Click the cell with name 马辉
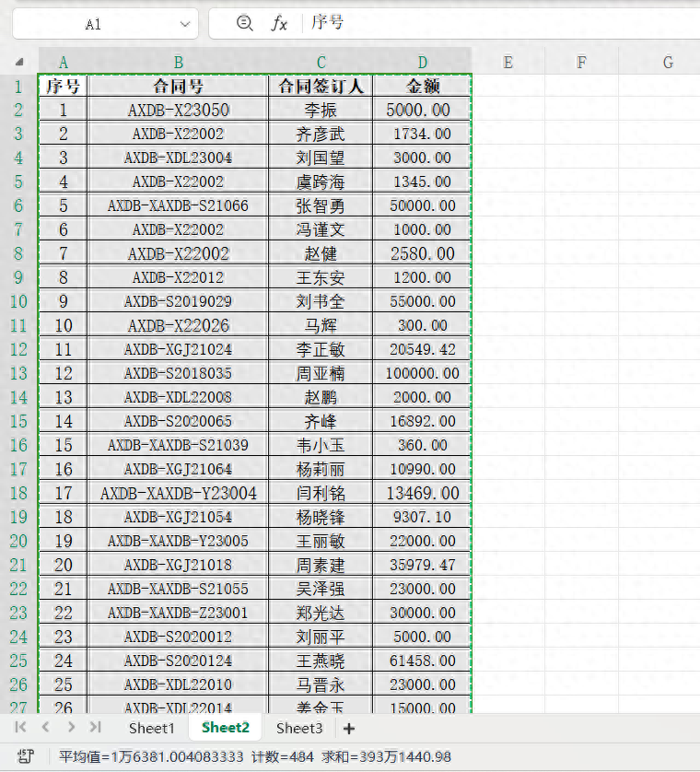 [321, 325]
